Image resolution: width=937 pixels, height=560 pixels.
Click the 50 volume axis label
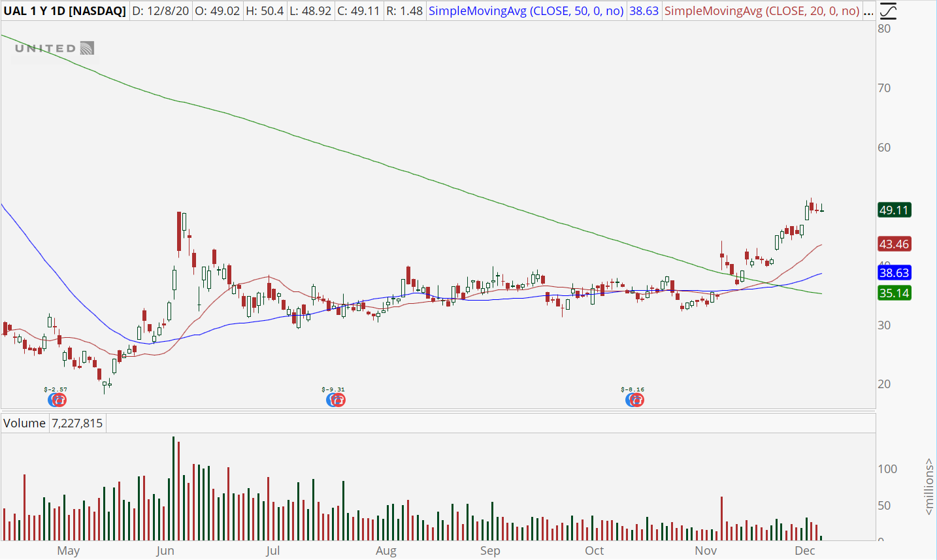point(884,506)
